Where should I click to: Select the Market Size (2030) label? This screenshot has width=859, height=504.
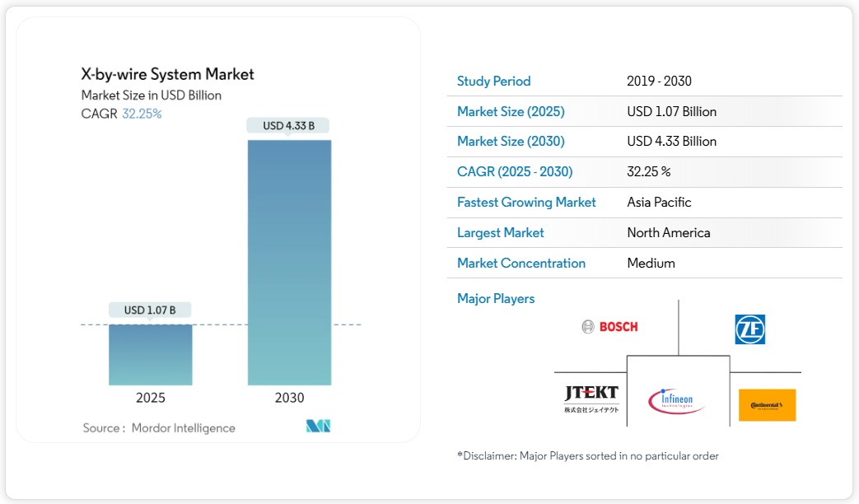pyautogui.click(x=511, y=141)
